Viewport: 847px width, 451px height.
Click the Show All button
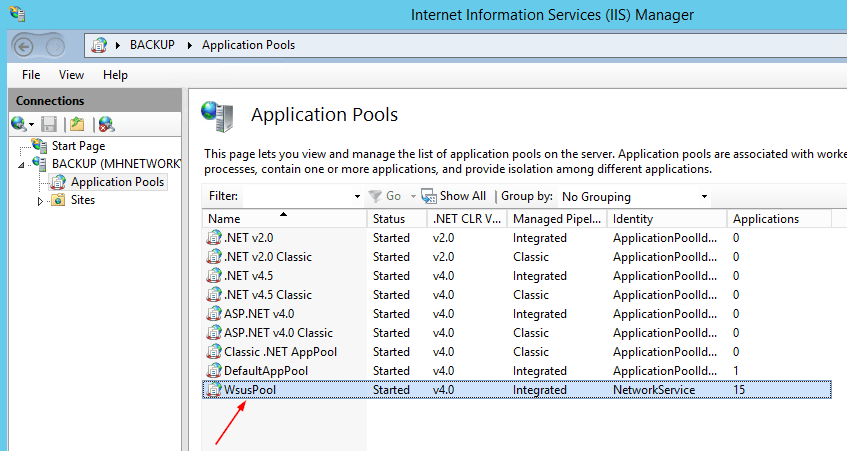[454, 196]
